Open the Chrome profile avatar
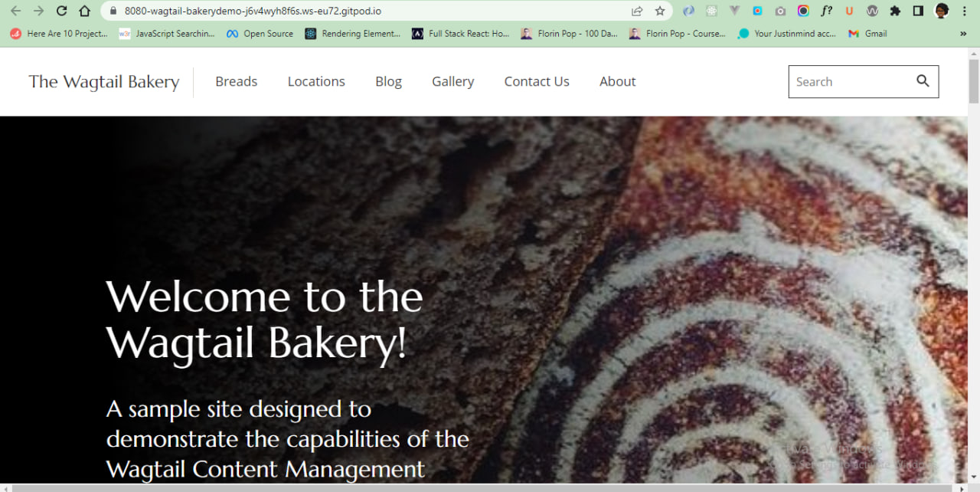 click(942, 11)
